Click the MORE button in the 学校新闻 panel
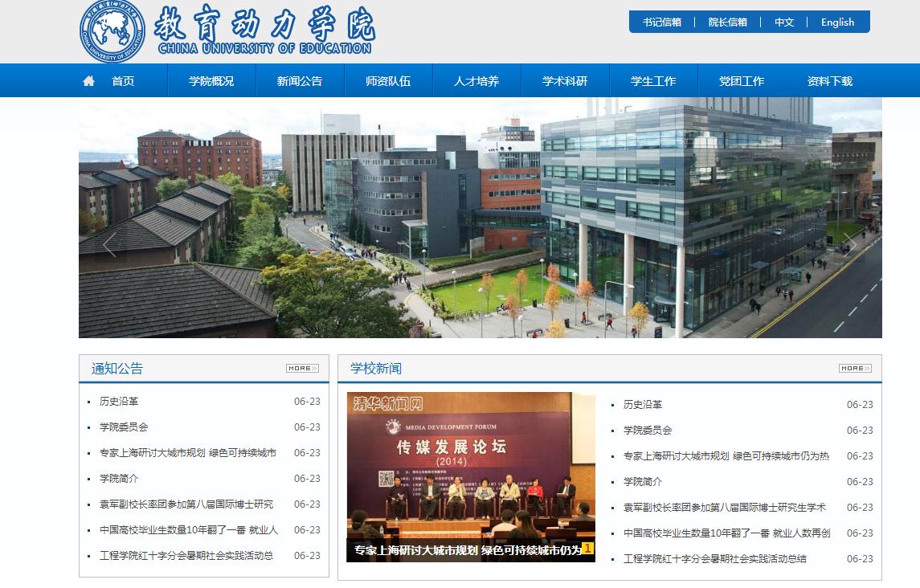The width and height of the screenshot is (920, 588). (855, 369)
